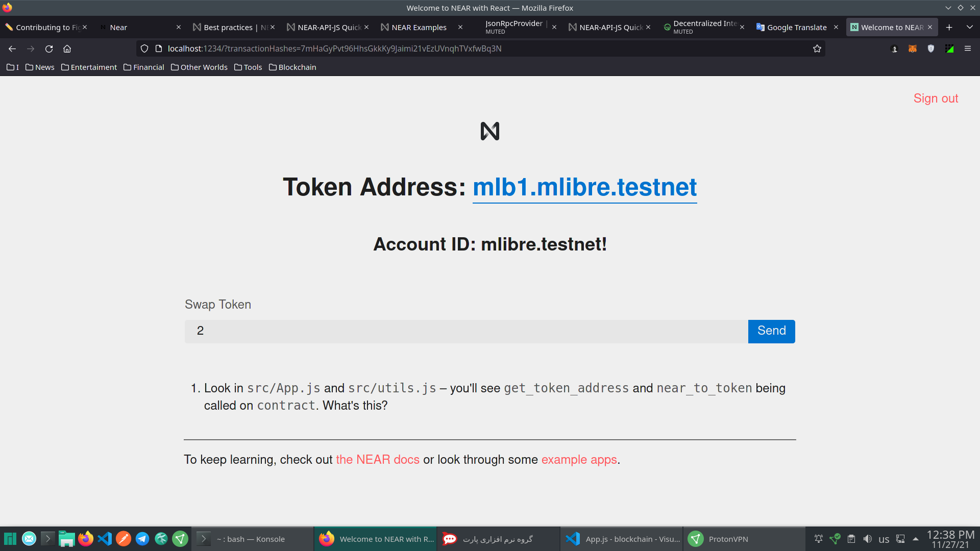980x551 pixels.
Task: Open the mlb1.mlibre.testnet token link
Action: click(x=584, y=187)
